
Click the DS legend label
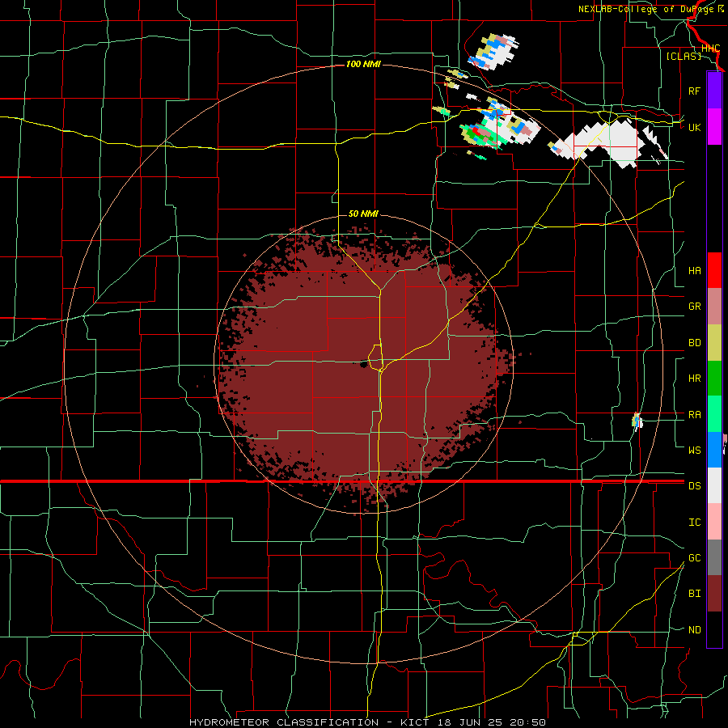(694, 485)
